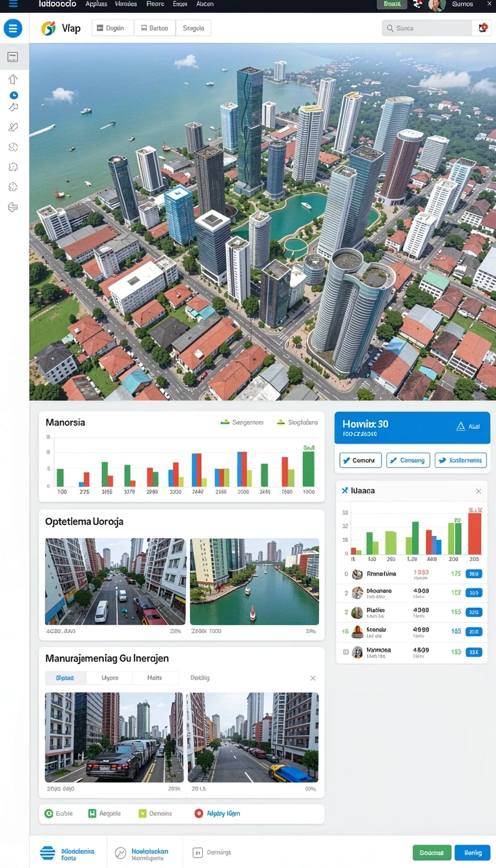Image resolution: width=496 pixels, height=868 pixels.
Task: Open the Alucen menu
Action: coord(205,4)
